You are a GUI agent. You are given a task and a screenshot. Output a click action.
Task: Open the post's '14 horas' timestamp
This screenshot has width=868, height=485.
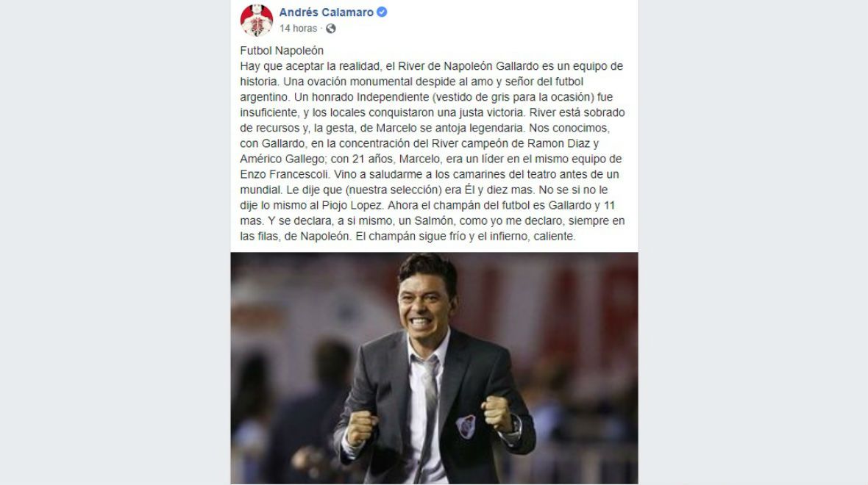(298, 28)
